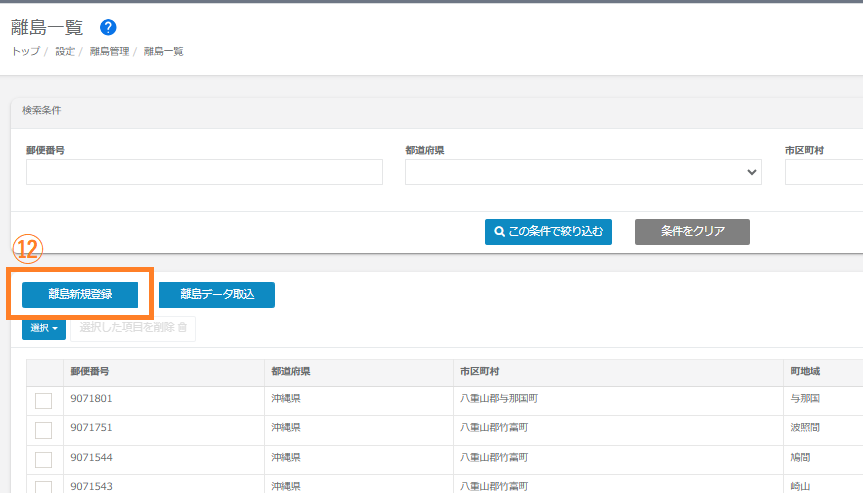The image size is (863, 493).
Task: Open postal code link 9071801
Action: 90,398
